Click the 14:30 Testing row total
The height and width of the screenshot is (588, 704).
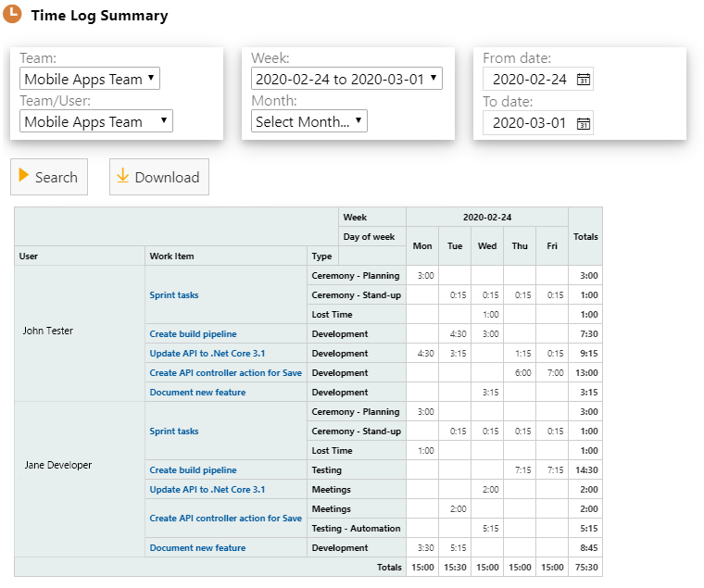pos(585,470)
